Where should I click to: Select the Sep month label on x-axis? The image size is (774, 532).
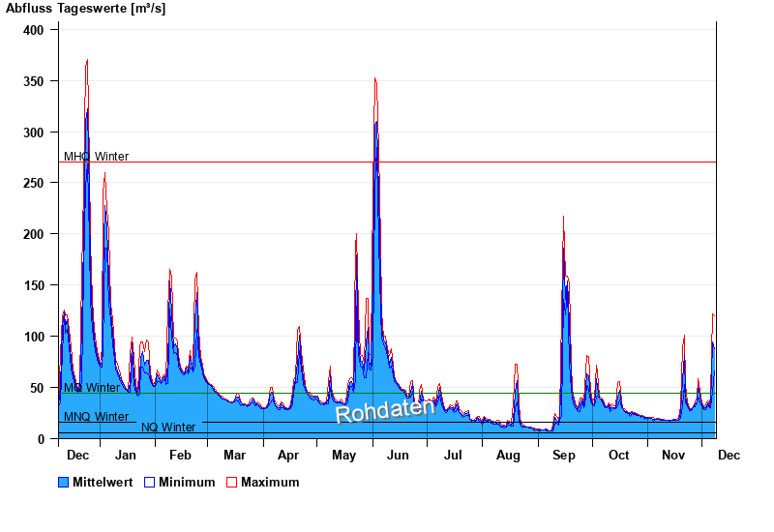tap(562, 455)
